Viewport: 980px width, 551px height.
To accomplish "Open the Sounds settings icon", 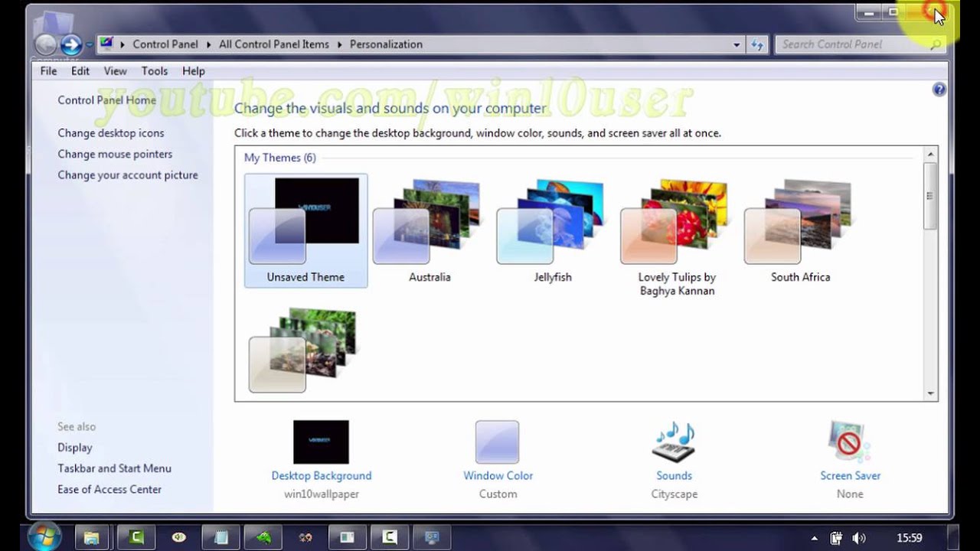I will [673, 442].
